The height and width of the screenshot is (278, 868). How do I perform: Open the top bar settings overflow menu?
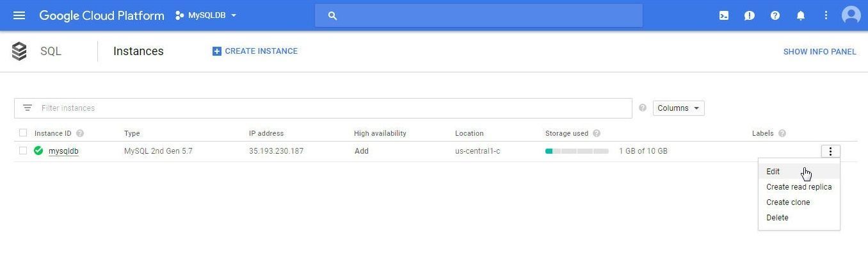pyautogui.click(x=826, y=15)
